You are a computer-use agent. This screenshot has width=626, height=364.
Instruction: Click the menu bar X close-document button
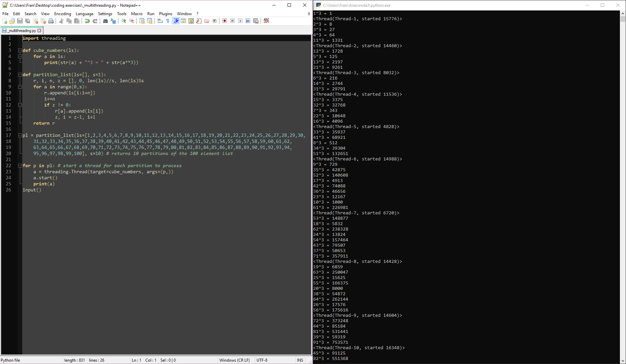[309, 14]
